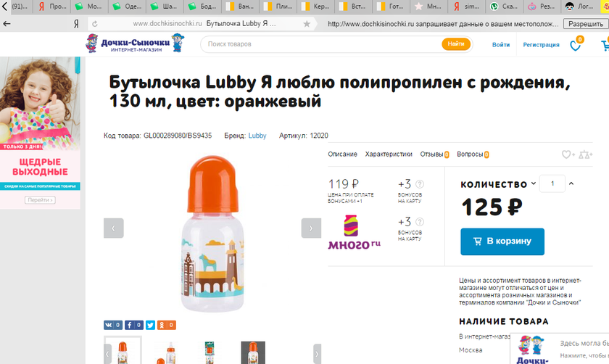The height and width of the screenshot is (364, 609).
Task: Share product on Odnoklassniki
Action: (x=167, y=325)
